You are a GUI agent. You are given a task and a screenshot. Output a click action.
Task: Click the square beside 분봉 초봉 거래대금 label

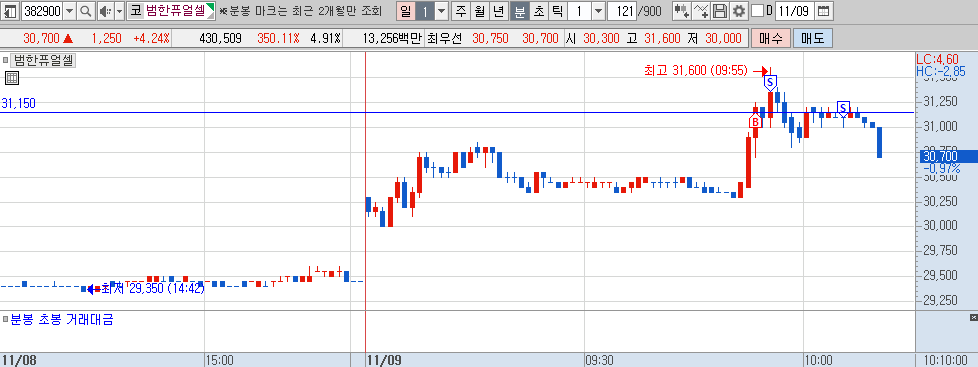tap(6, 320)
